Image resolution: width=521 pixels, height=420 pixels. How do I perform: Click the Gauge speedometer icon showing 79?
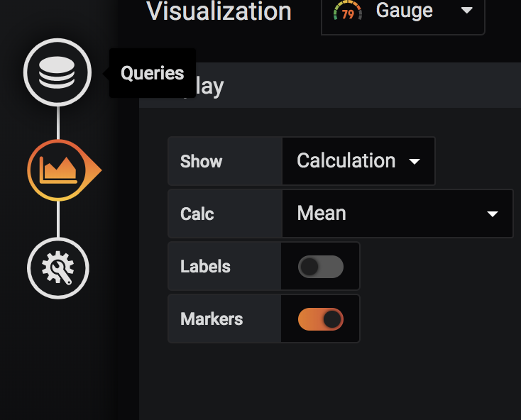(x=347, y=11)
